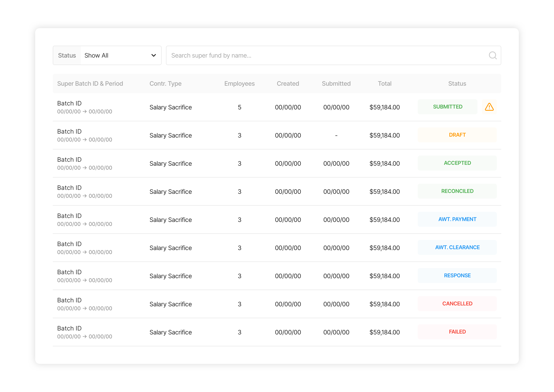This screenshot has height=392, width=554.
Task: Click the search magnifier icon
Action: [492, 56]
